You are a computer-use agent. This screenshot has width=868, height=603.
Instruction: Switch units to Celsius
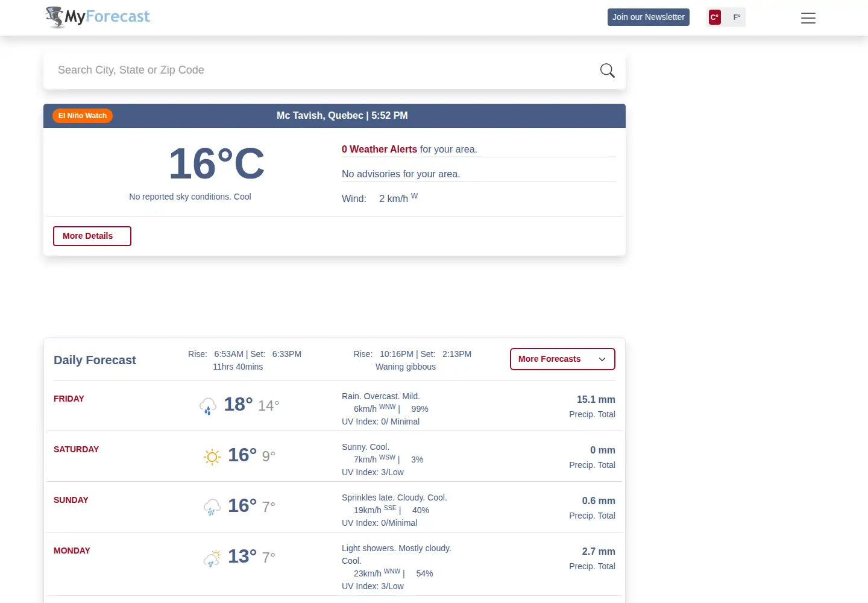point(715,17)
